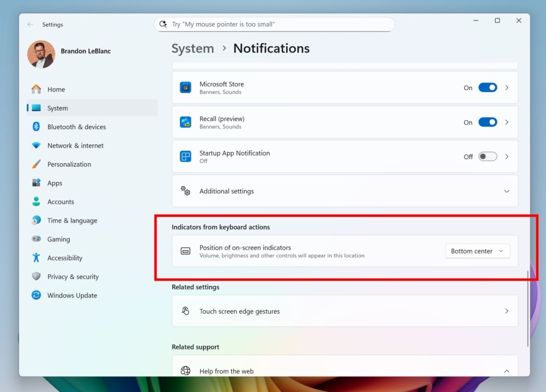Click the Microsoft Store app icon
The image size is (546, 392).
(186, 87)
